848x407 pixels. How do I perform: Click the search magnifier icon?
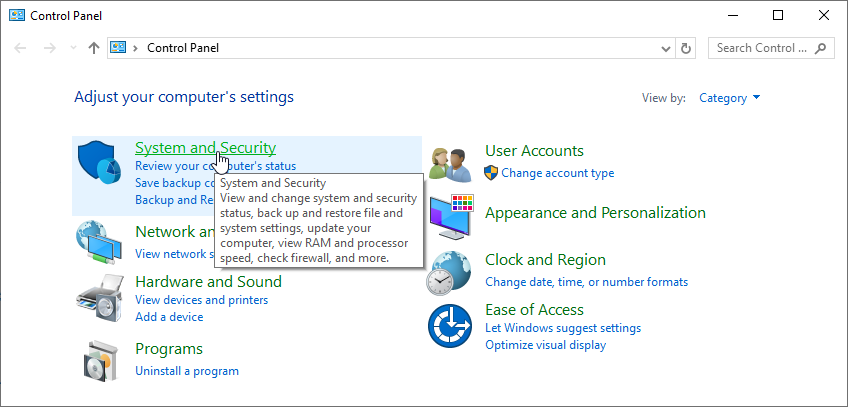click(820, 48)
